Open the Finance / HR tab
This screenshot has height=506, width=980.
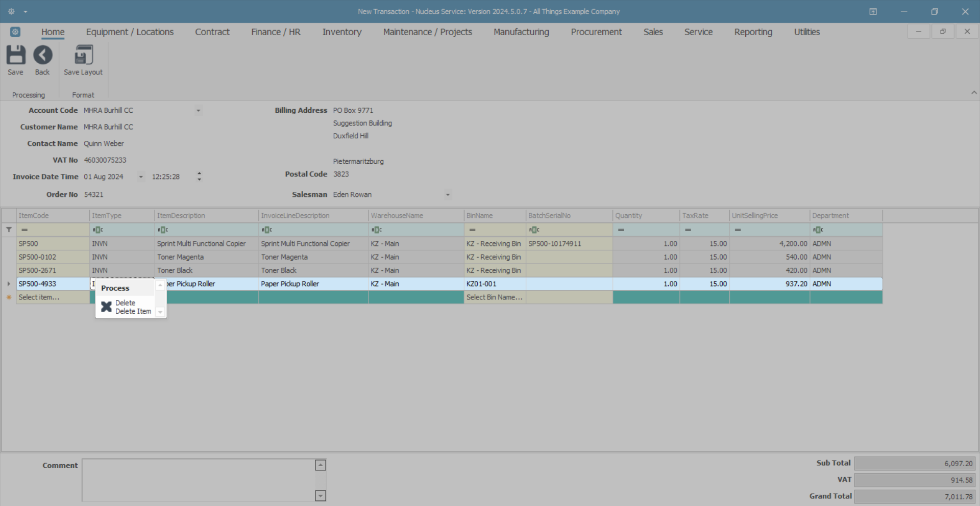276,32
